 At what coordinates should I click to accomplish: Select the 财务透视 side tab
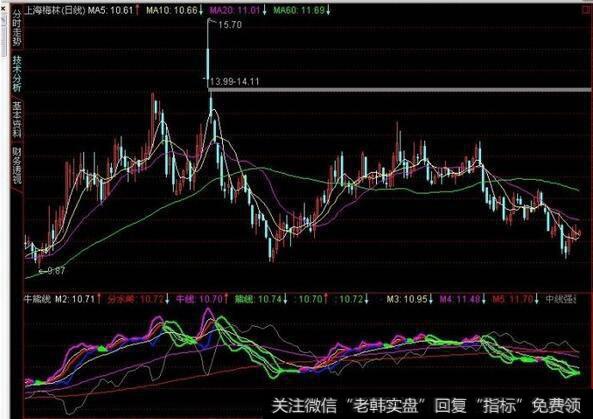17,165
